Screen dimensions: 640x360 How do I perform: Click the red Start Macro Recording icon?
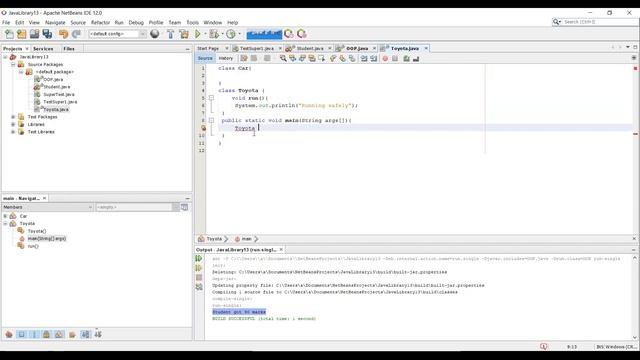(x=385, y=58)
